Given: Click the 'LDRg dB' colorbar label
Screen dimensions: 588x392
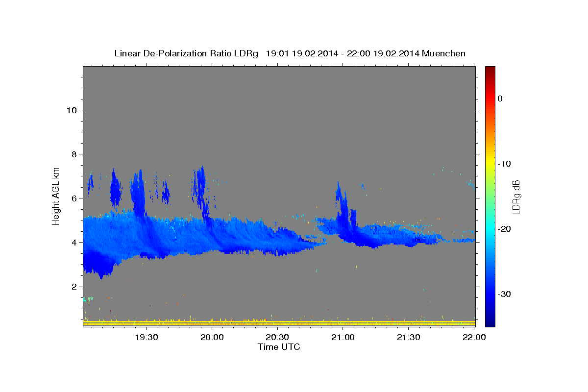Looking at the screenshot, I should pyautogui.click(x=516, y=197).
